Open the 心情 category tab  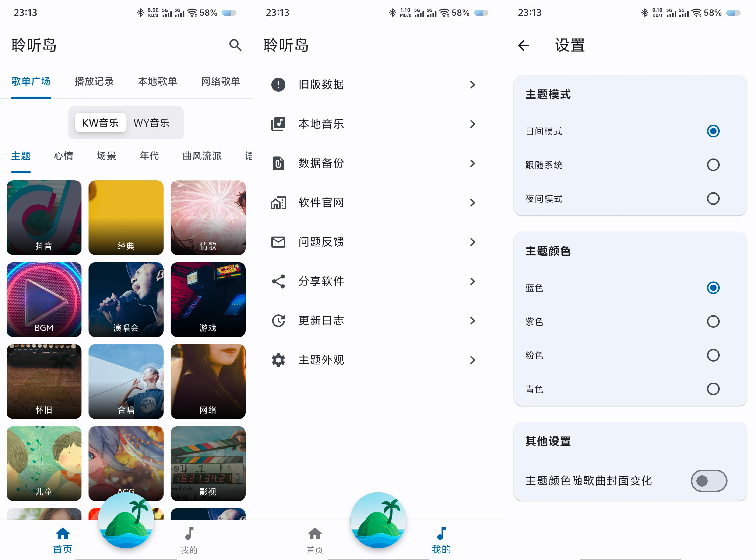tap(63, 156)
